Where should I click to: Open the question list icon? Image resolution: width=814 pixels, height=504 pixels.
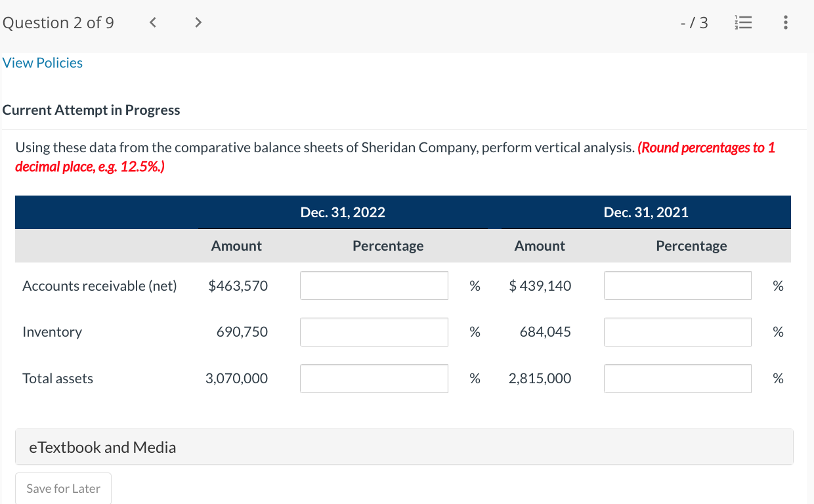(745, 24)
